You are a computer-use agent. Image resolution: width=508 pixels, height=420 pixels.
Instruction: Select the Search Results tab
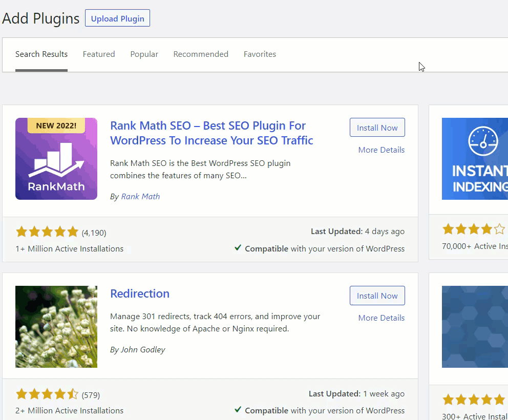(41, 54)
